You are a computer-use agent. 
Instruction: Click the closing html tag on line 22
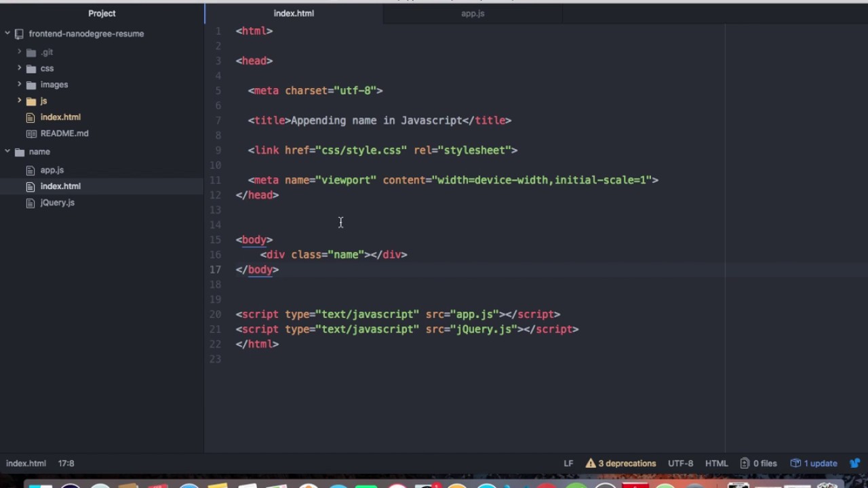click(257, 344)
